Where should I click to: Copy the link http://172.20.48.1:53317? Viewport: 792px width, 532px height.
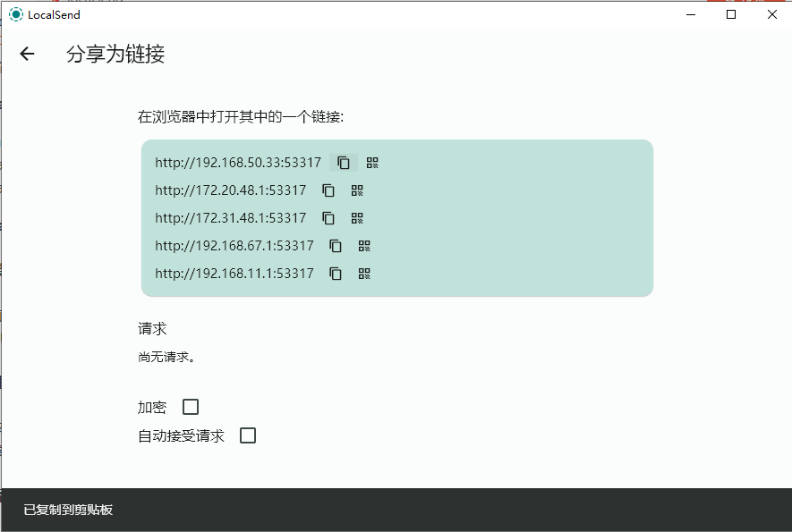[328, 190]
